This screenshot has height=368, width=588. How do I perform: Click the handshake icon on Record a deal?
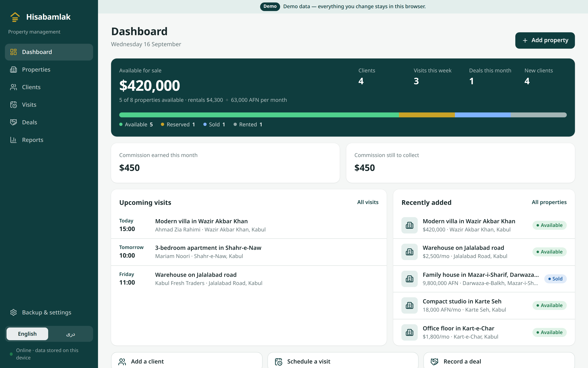point(434,362)
